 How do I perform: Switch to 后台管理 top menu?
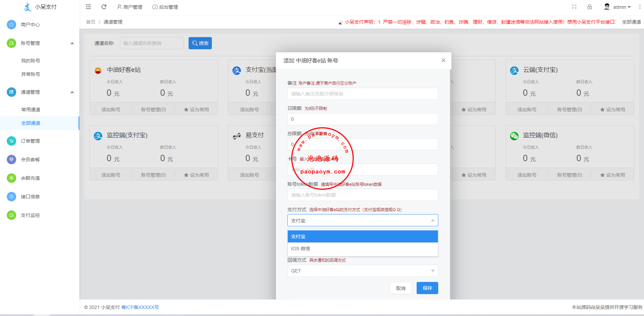(x=165, y=7)
